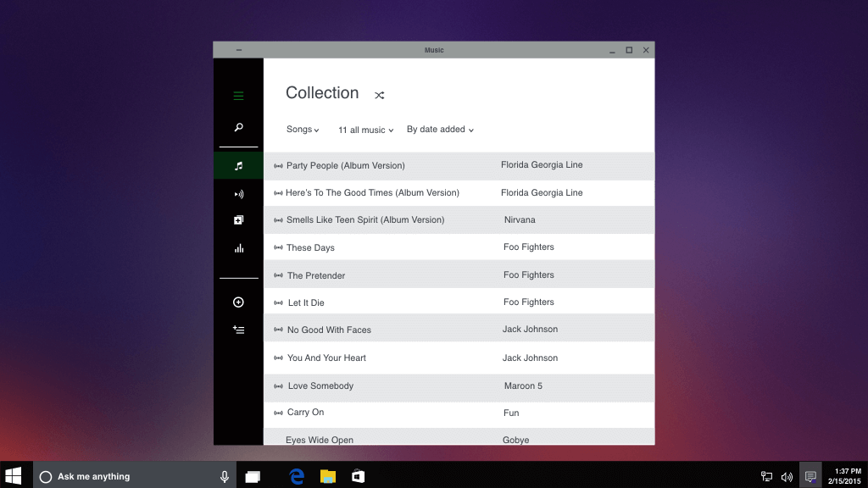Viewport: 868px width, 488px height.
Task: Click artist Maroon 5
Action: pos(523,385)
